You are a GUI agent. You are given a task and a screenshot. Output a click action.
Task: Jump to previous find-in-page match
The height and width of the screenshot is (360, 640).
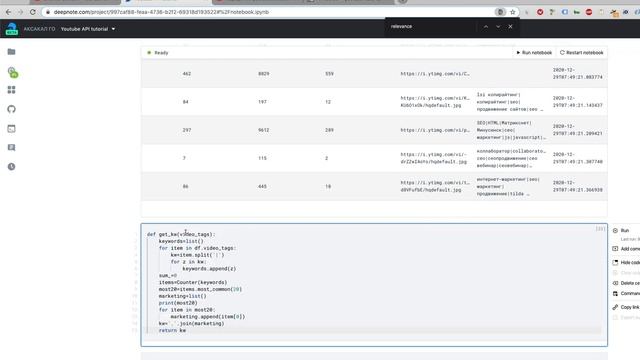(x=486, y=27)
